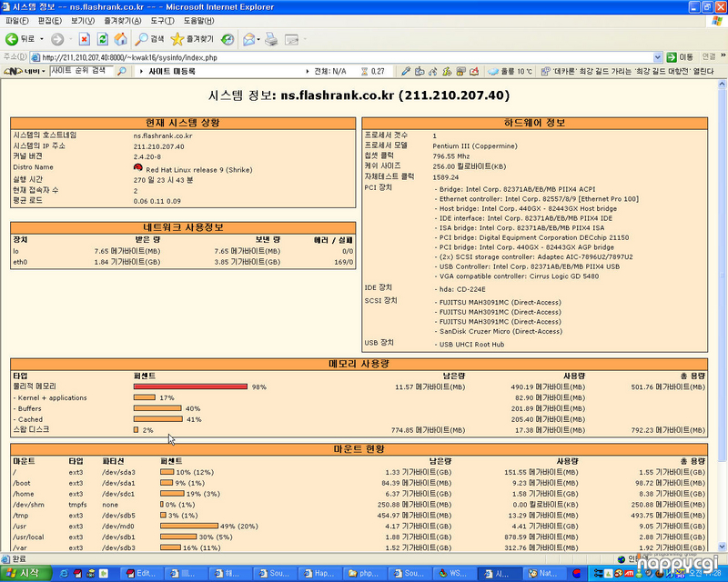The image size is (728, 582).
Task: Launch Internet Explorer from quick launch
Action: click(x=64, y=574)
